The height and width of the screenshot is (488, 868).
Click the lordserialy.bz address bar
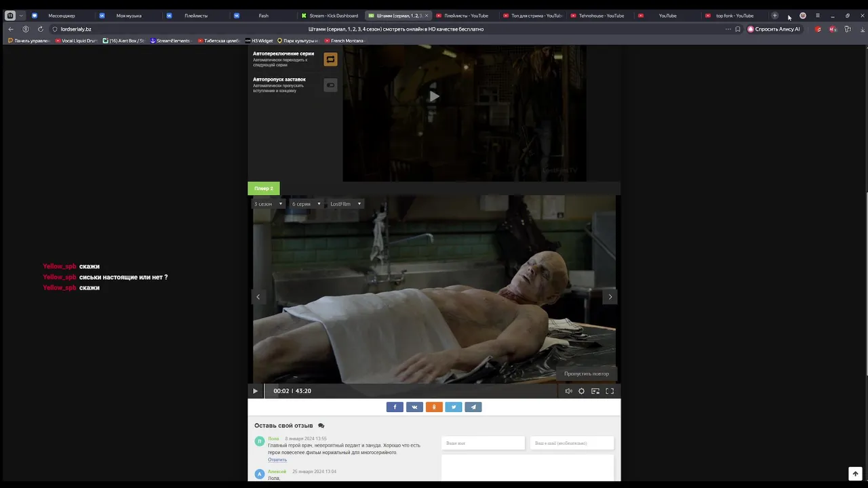[76, 29]
